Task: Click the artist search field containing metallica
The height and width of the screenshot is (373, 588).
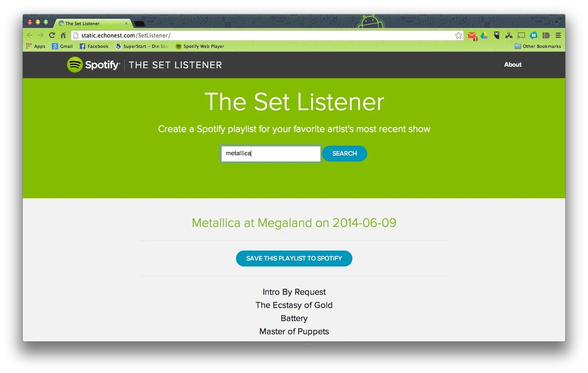Action: (271, 154)
